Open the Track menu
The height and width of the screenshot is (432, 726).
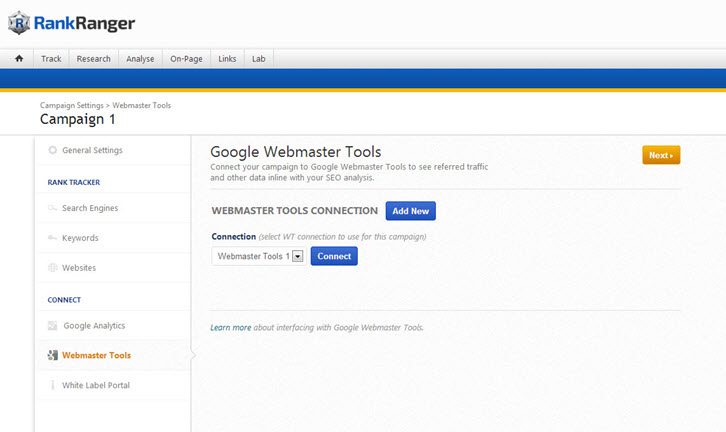click(x=51, y=59)
